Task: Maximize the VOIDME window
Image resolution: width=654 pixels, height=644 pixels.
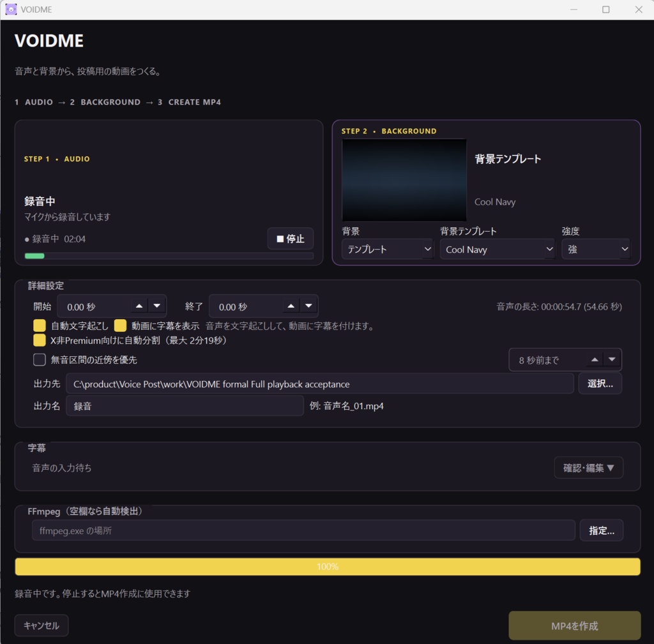Action: [x=606, y=9]
